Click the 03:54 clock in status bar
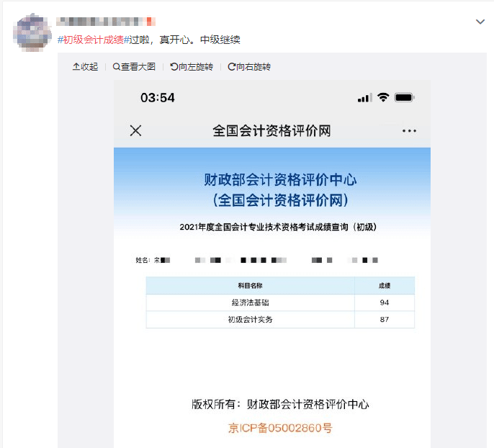This screenshot has width=494, height=448. pos(158,98)
